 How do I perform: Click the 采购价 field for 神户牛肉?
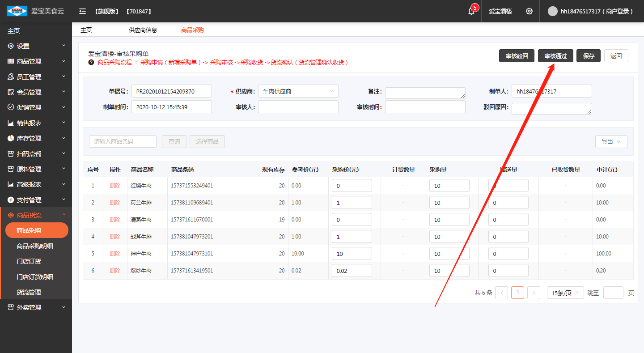pyautogui.click(x=352, y=254)
